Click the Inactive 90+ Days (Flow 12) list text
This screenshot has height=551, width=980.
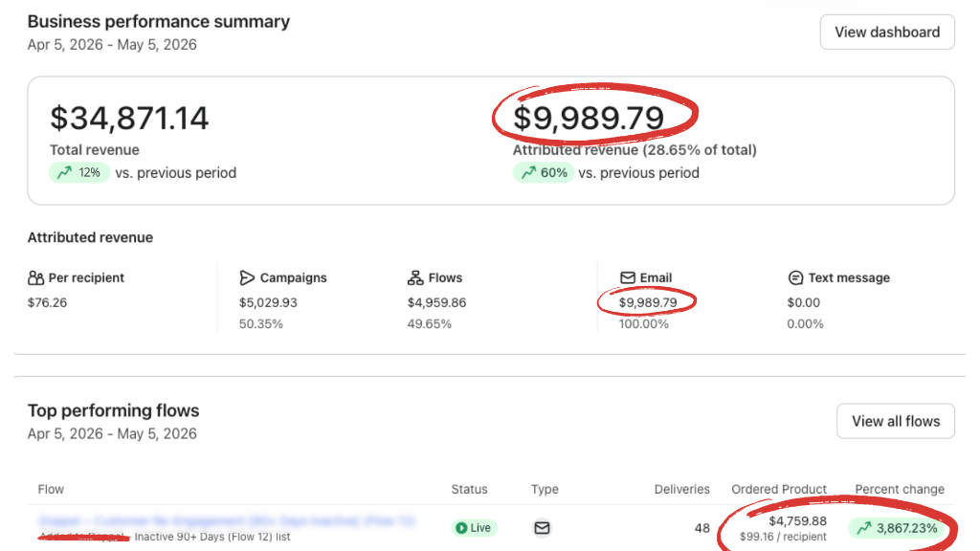pos(212,537)
